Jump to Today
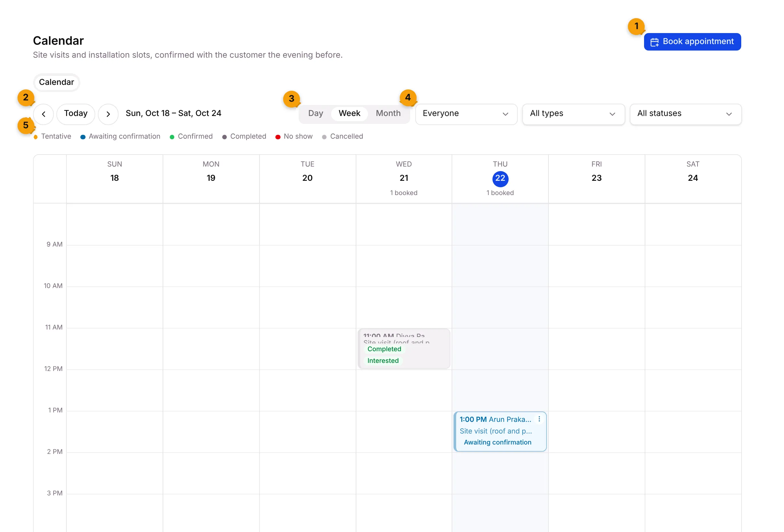Screen dimensions: 784x532 point(75,114)
